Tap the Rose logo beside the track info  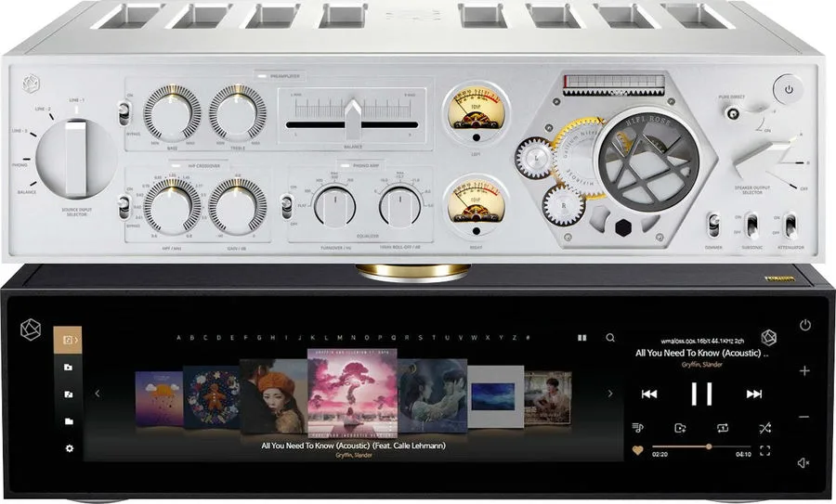[768, 338]
